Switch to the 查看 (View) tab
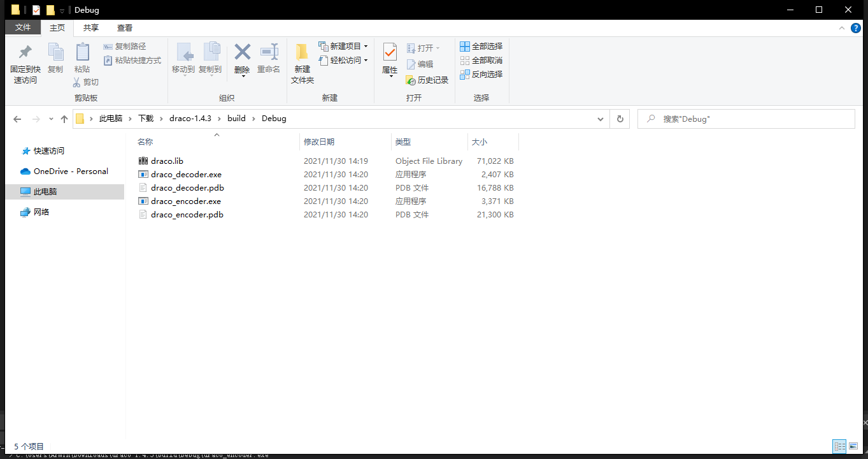868x459 pixels. coord(124,27)
